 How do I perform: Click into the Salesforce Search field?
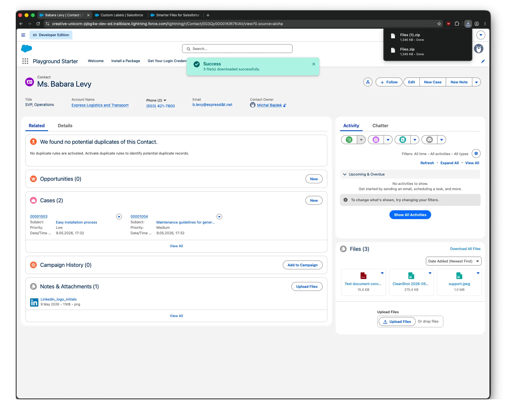(237, 49)
